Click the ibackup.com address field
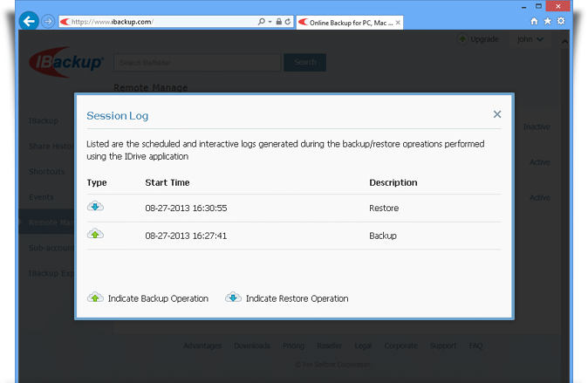The height and width of the screenshot is (383, 588). coord(158,22)
